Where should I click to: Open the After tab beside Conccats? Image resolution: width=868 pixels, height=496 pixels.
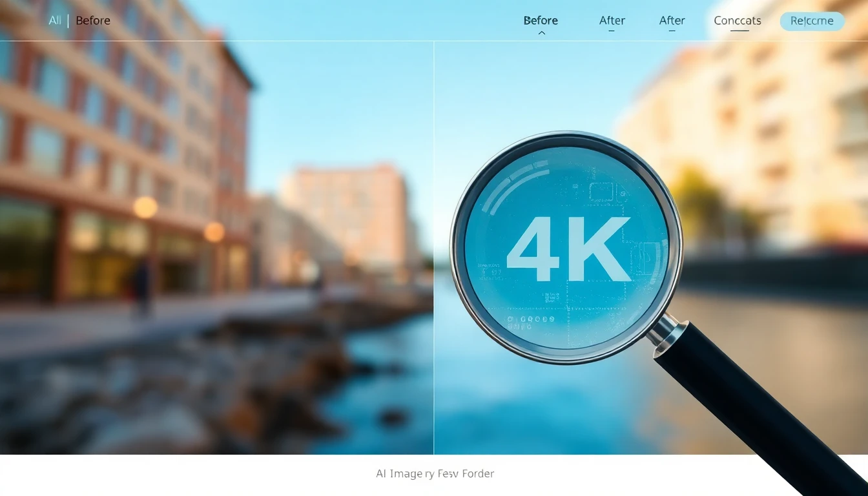(x=672, y=21)
